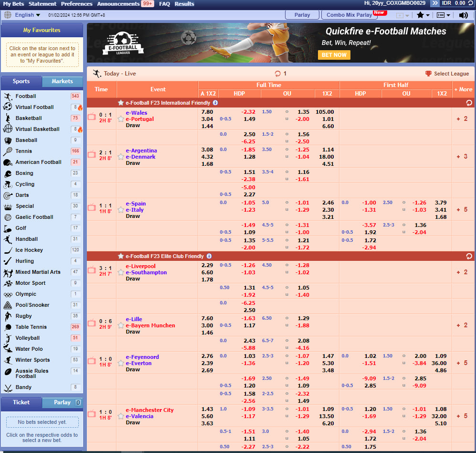Click e-Wales 1X2 odds 7.80

click(207, 112)
